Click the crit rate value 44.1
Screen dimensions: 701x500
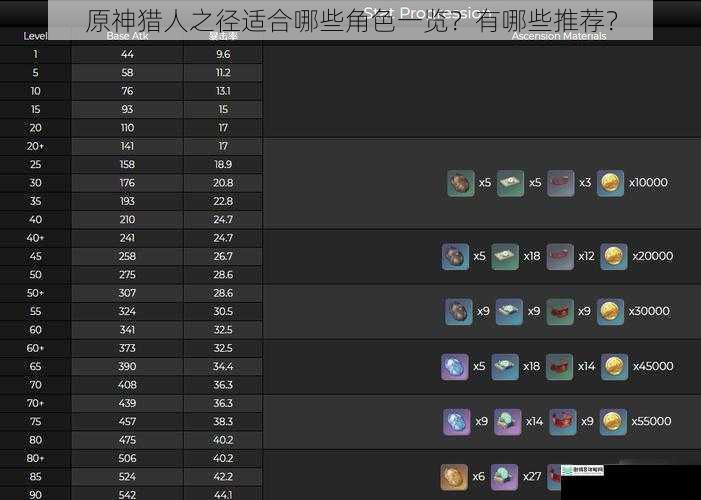point(223,495)
